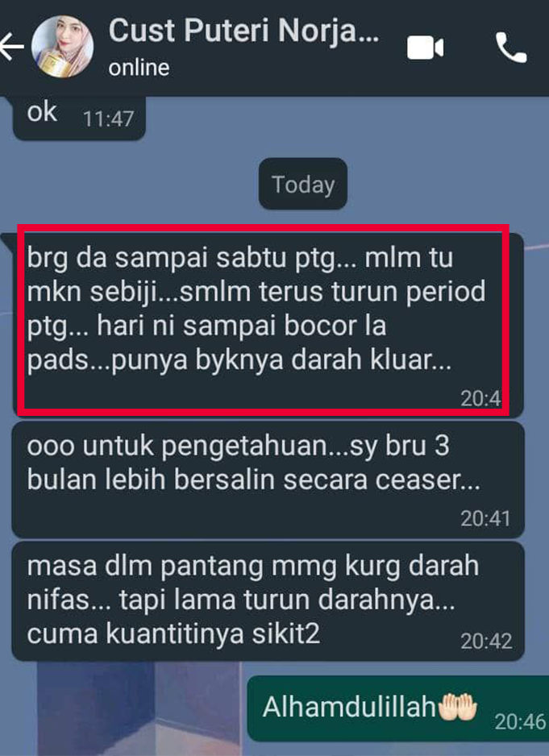Viewport: 549px width, 756px height.
Task: Start a video call with the camera icon
Action: 425,48
